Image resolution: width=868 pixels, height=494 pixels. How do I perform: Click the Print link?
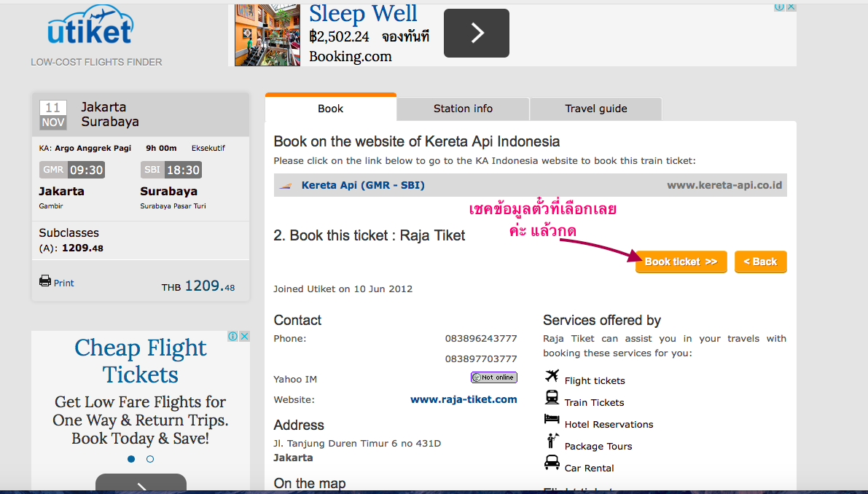[63, 283]
